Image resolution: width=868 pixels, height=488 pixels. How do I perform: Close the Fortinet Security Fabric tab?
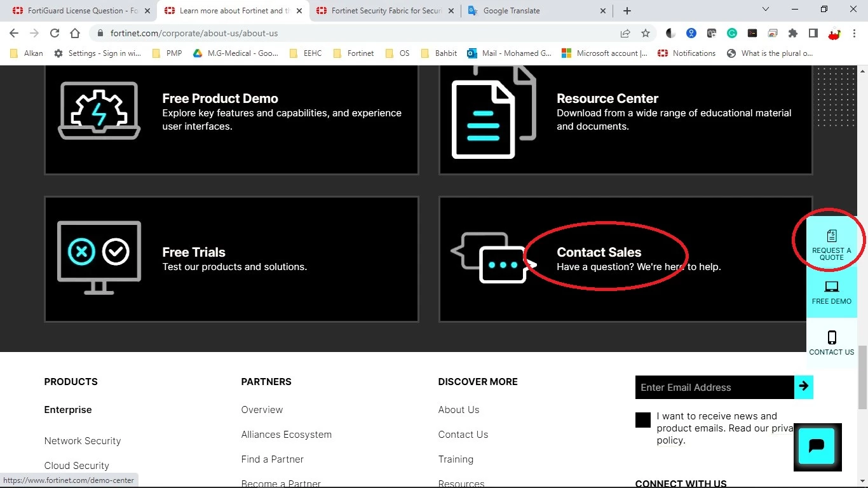[x=452, y=11]
